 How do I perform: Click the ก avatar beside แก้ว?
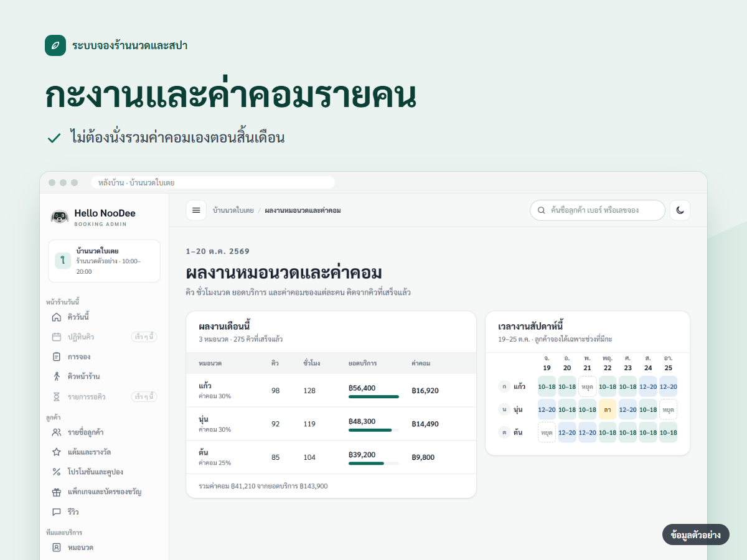click(504, 386)
